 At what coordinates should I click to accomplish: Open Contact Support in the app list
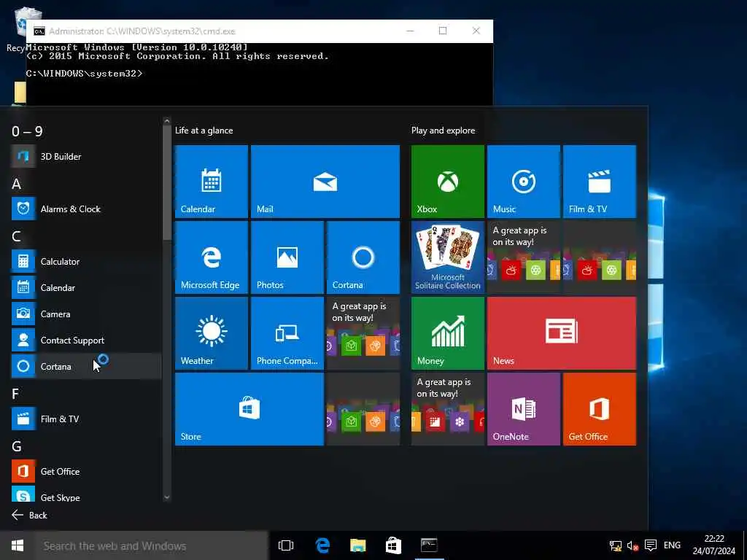[86, 340]
